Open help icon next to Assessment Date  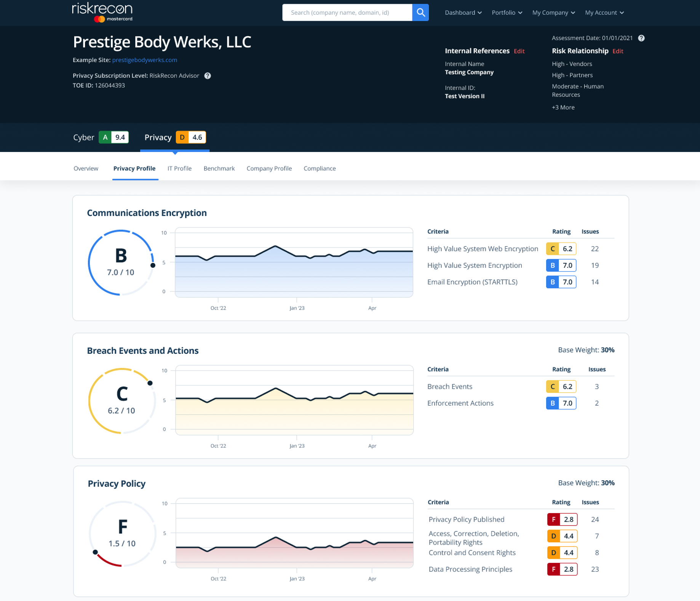pos(641,38)
